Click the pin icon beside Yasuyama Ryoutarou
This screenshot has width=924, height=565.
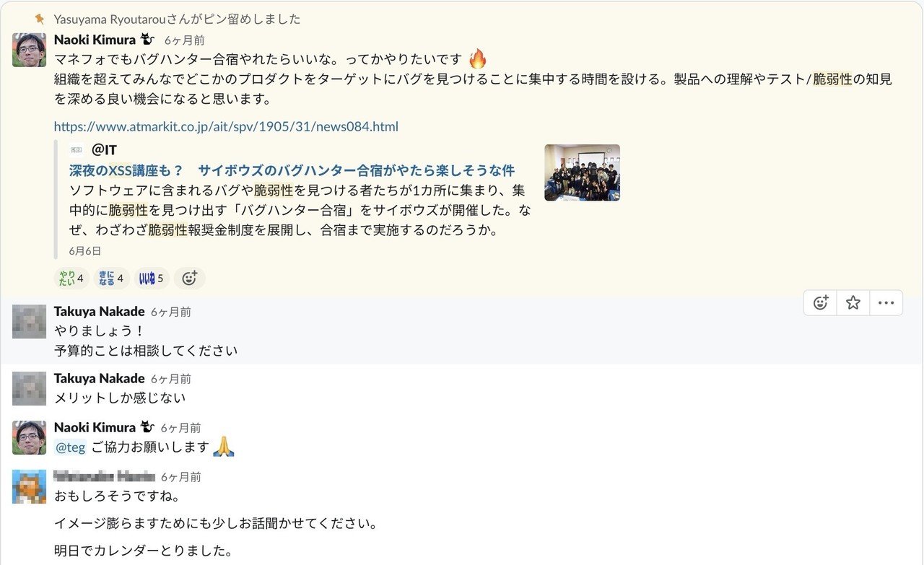pyautogui.click(x=40, y=19)
